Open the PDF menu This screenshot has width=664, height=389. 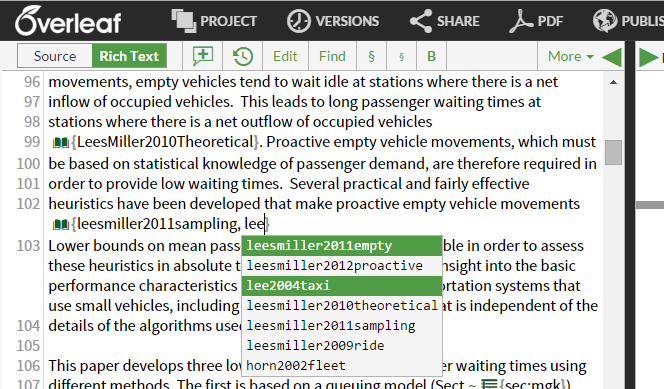(x=536, y=21)
